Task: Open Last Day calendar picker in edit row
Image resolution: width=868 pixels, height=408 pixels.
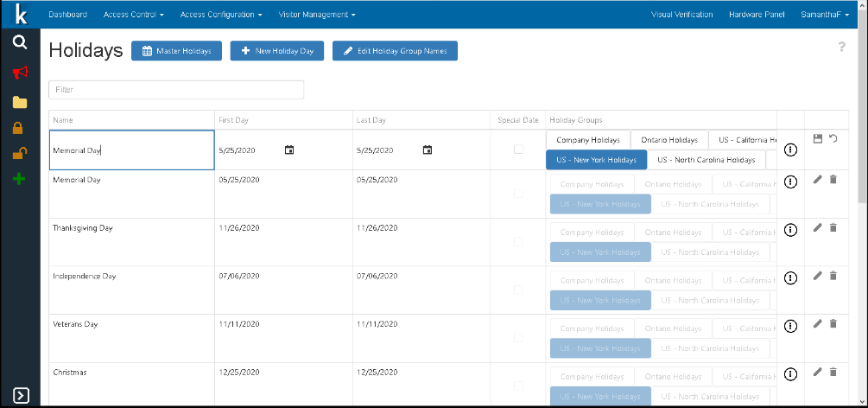Action: pyautogui.click(x=427, y=150)
